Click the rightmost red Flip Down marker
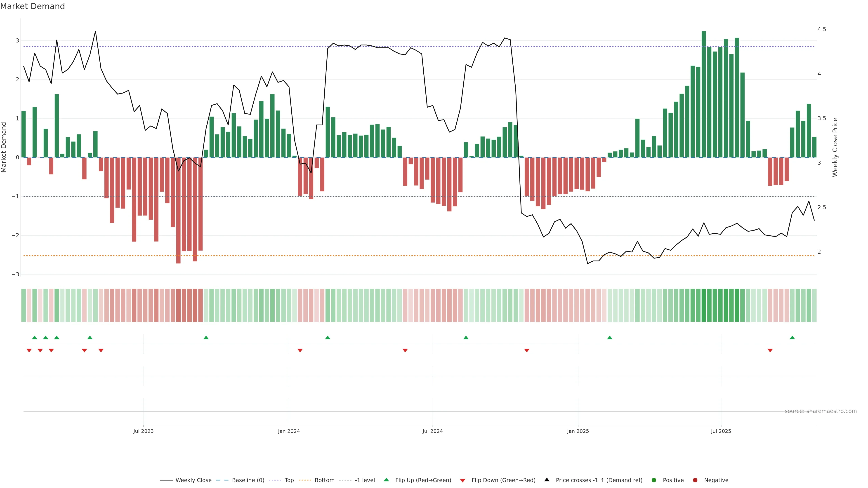Screen dimensions: 868x488 click(x=770, y=351)
